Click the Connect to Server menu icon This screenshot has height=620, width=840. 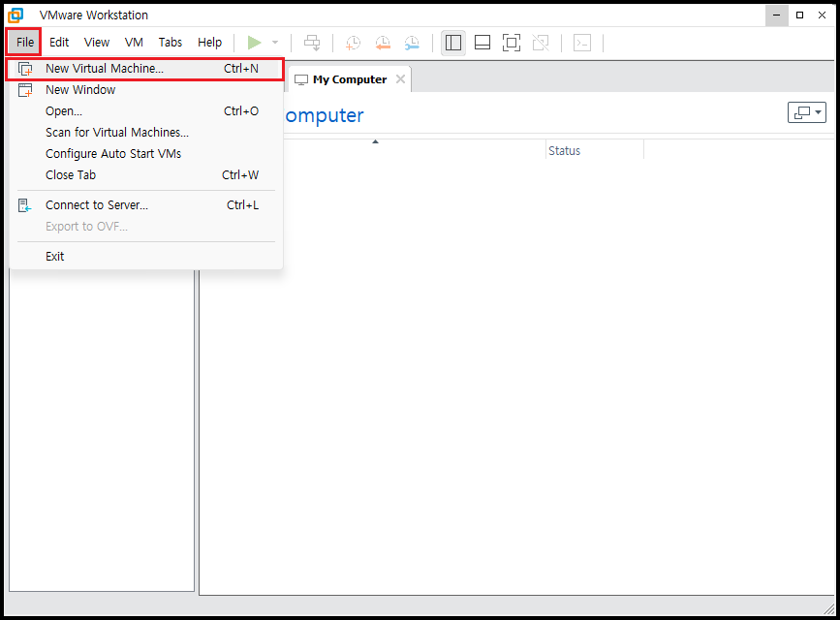(24, 205)
